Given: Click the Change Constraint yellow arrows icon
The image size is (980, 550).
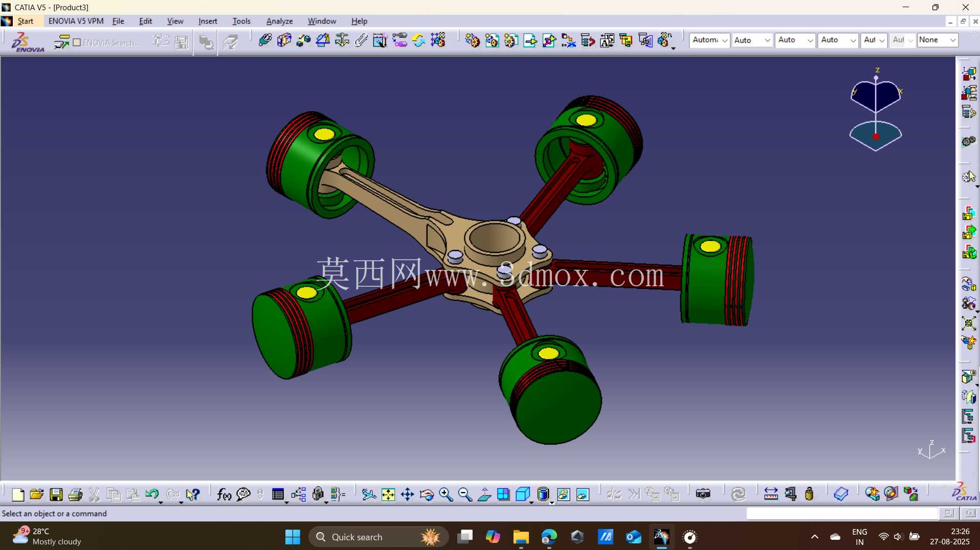Looking at the screenshot, I should [x=418, y=40].
